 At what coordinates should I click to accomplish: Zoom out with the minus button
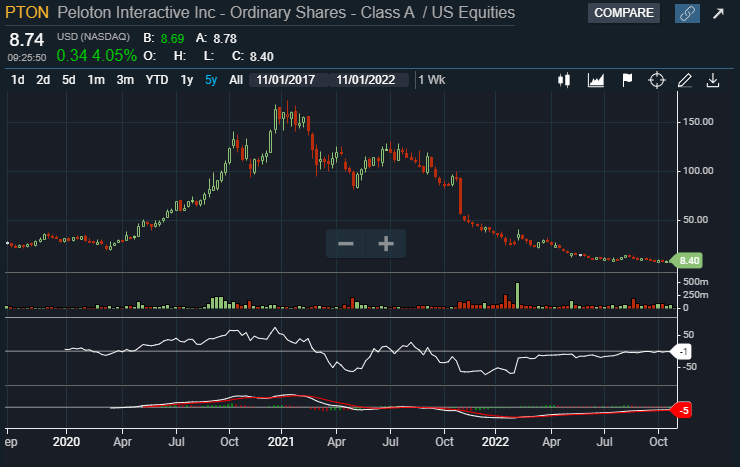pos(345,244)
